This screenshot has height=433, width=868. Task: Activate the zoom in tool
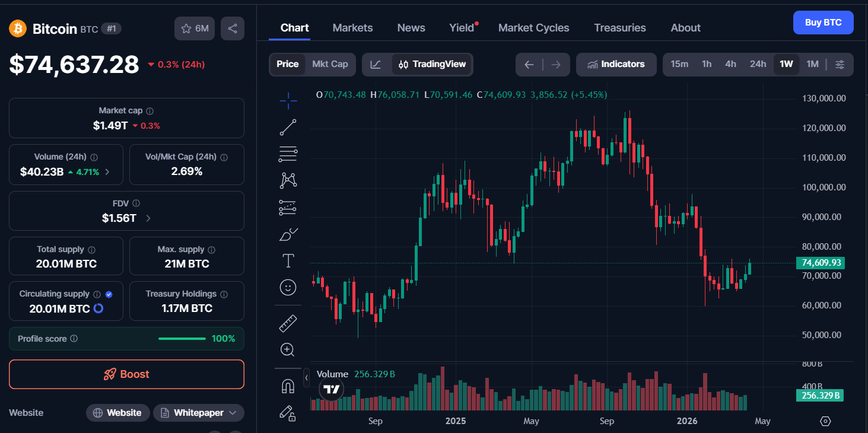288,350
